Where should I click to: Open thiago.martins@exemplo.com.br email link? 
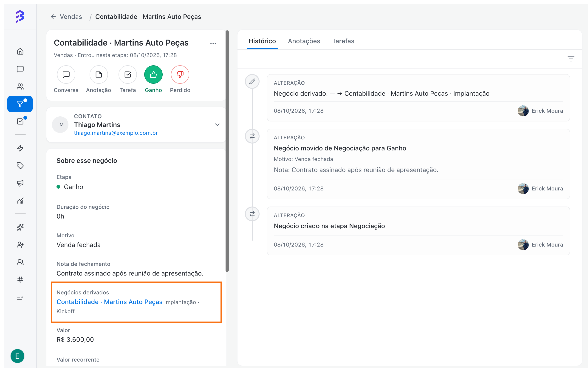tap(116, 133)
